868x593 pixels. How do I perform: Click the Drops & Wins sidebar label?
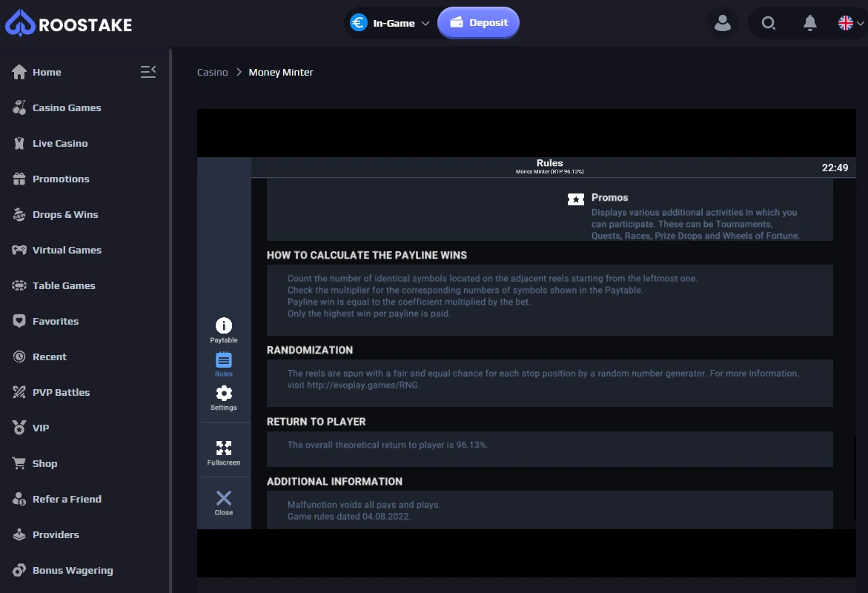pyautogui.click(x=65, y=214)
